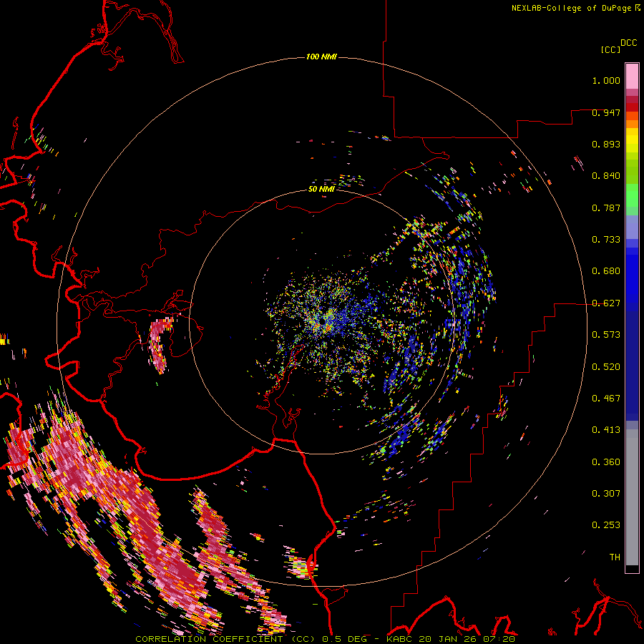Screen dimensions: 644x644
Task: Select the 0.787 scale value
Action: point(606,208)
